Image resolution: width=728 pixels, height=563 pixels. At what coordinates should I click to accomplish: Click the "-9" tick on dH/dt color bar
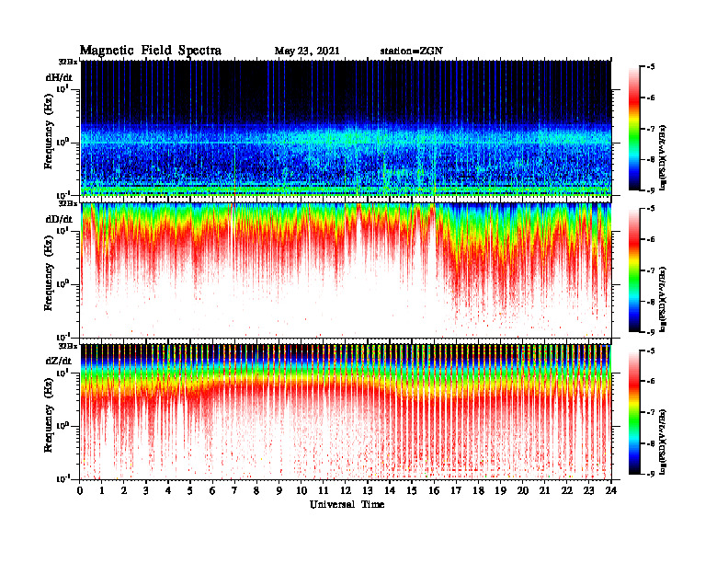point(650,190)
